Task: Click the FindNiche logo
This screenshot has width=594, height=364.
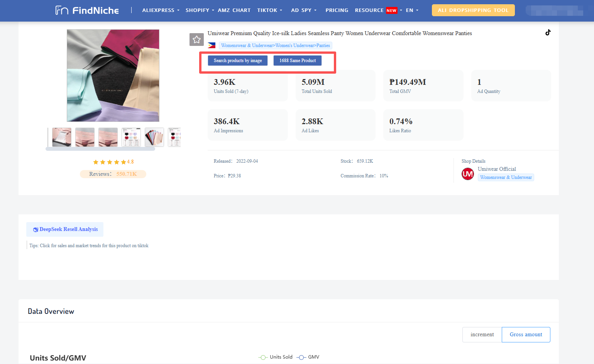Action: tap(87, 10)
